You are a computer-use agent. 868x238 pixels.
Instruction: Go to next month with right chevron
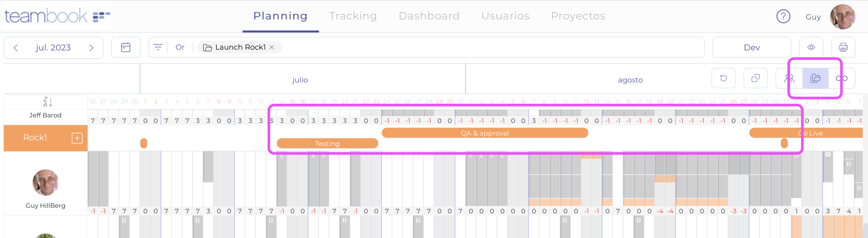pos(91,48)
